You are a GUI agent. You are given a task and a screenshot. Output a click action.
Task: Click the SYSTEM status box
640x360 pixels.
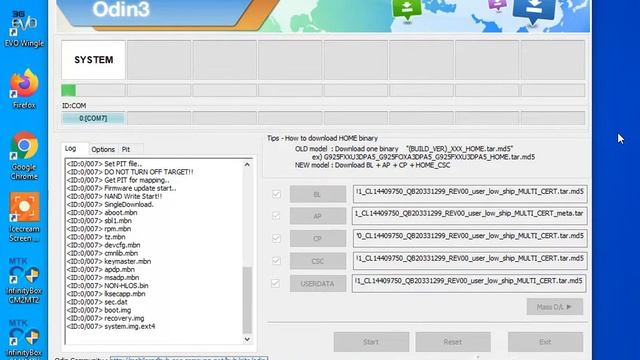pos(93,60)
